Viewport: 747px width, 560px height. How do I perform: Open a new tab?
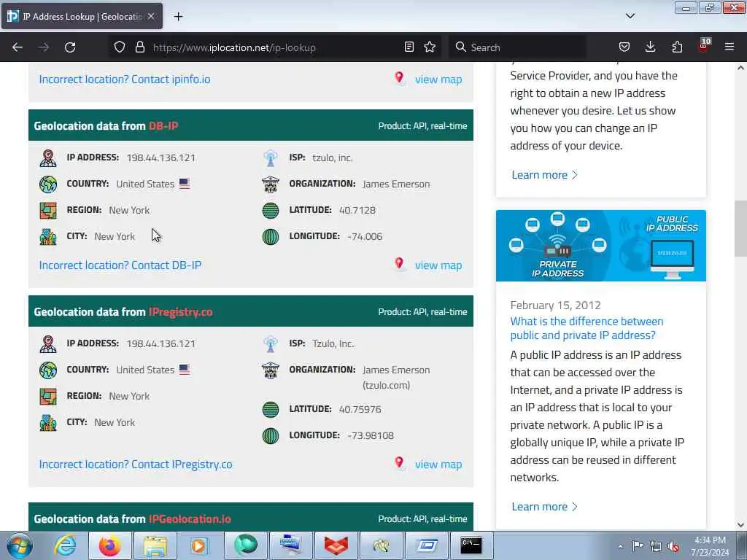(x=178, y=17)
